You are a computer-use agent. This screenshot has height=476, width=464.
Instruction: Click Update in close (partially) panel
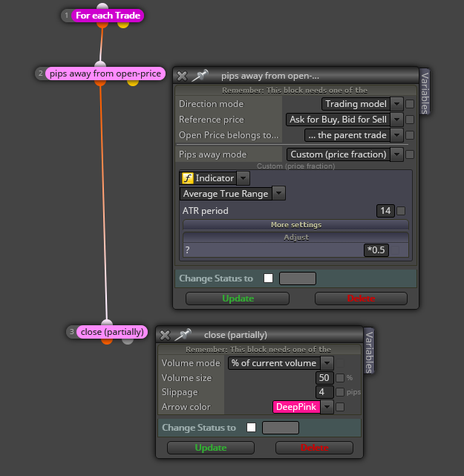[x=211, y=448]
